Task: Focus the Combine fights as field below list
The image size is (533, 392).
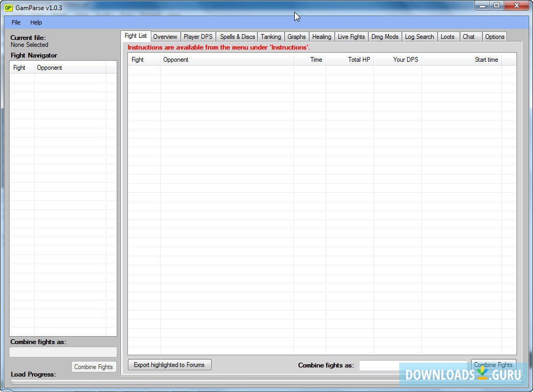Action: click(x=414, y=365)
